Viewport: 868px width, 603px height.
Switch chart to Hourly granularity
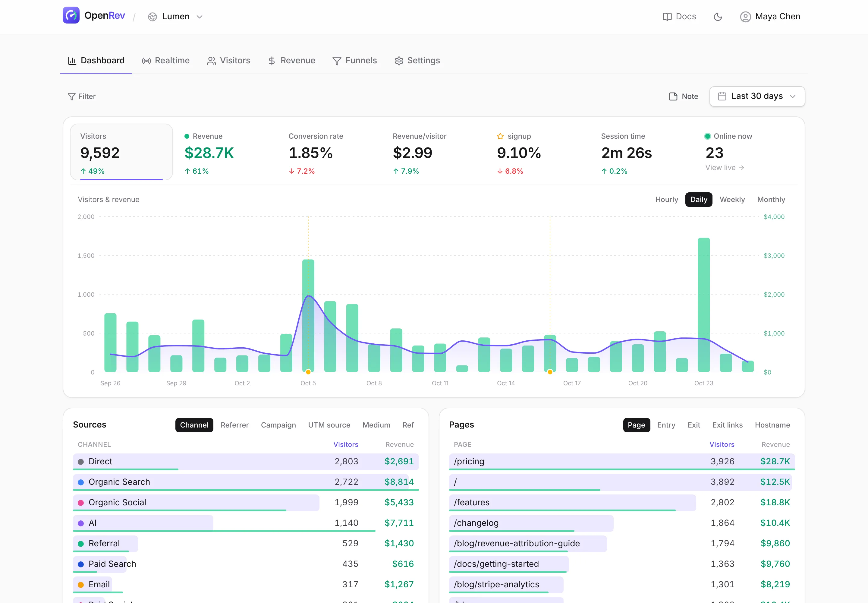tap(666, 200)
